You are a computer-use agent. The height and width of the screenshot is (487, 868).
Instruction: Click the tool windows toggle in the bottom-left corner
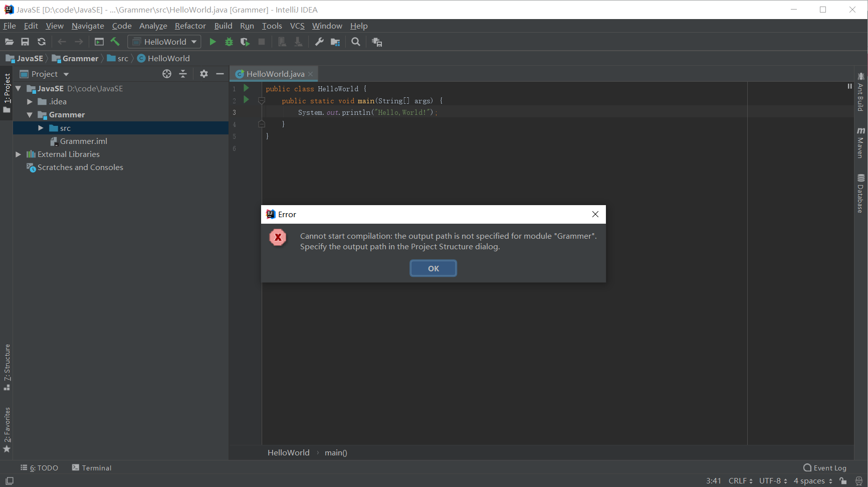point(9,481)
